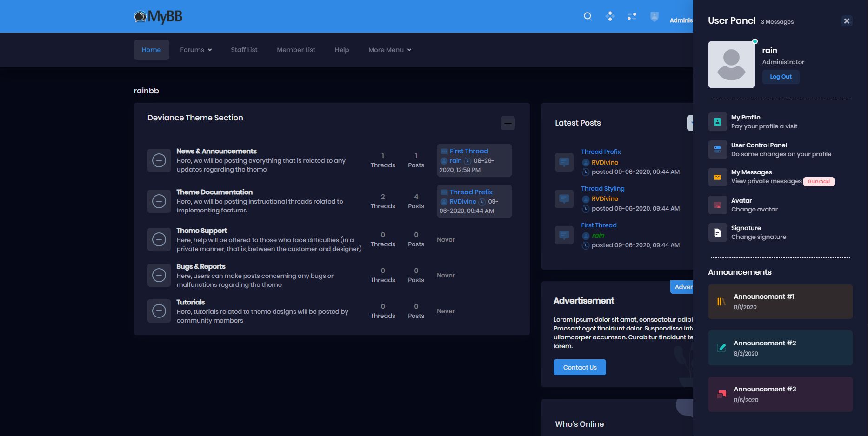The image size is (868, 436).
Task: Click the MyBB logo
Action: (x=158, y=17)
